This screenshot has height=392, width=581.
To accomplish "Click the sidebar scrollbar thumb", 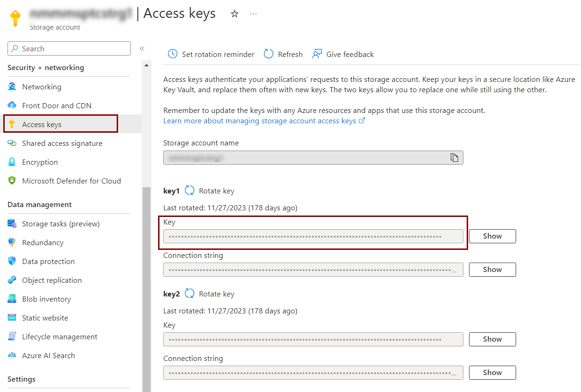I will coord(146,289).
